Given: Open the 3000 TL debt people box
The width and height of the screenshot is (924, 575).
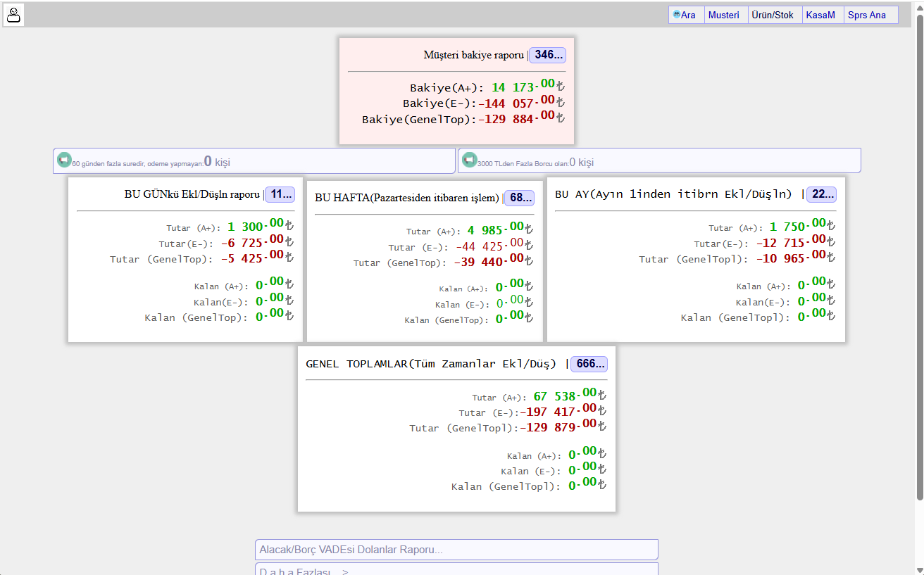Looking at the screenshot, I should 659,160.
